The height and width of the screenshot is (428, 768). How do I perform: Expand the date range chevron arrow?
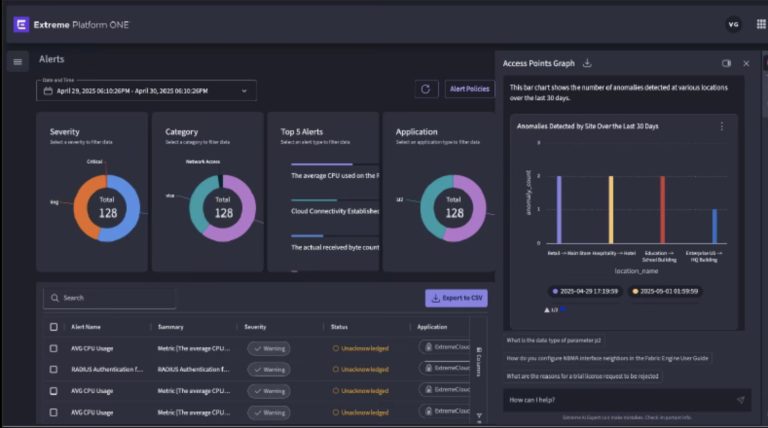pyautogui.click(x=244, y=91)
